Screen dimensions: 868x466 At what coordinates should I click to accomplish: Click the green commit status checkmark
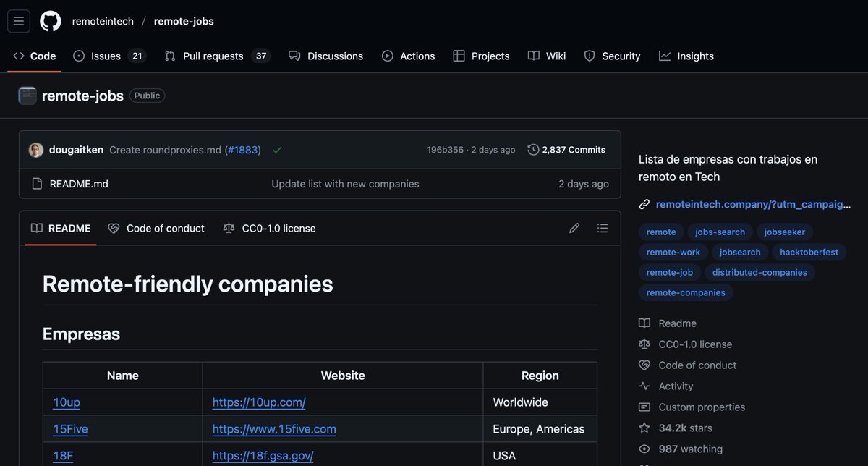[277, 150]
